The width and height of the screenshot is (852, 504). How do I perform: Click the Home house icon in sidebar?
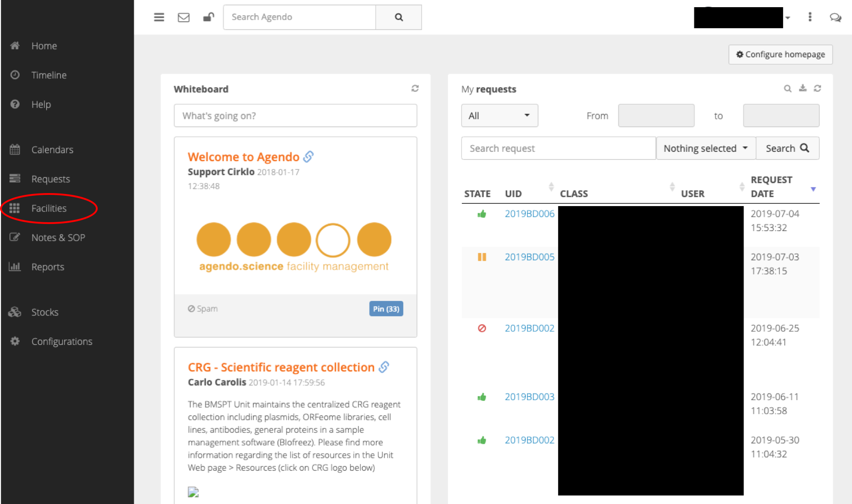coord(15,46)
